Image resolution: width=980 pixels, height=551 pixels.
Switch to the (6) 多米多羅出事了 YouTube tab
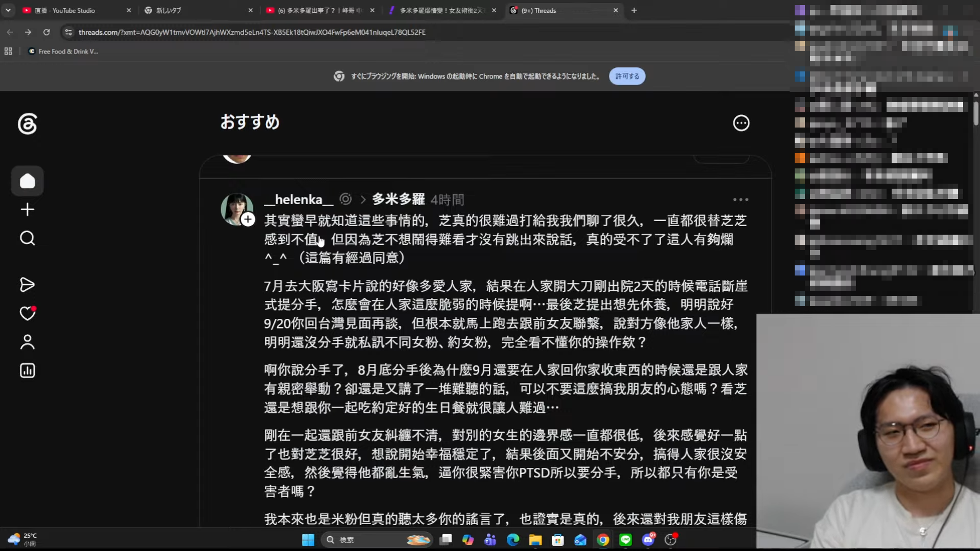[321, 10]
